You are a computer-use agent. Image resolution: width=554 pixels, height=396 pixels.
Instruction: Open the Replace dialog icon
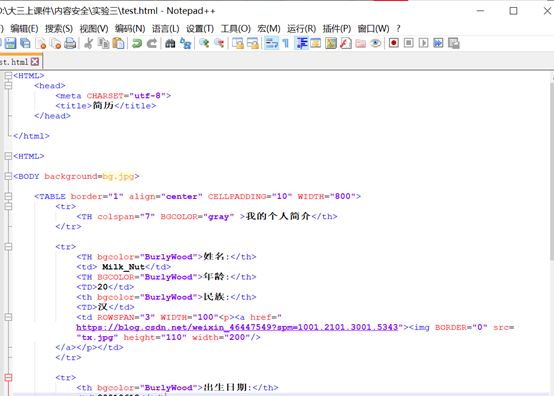(185, 43)
